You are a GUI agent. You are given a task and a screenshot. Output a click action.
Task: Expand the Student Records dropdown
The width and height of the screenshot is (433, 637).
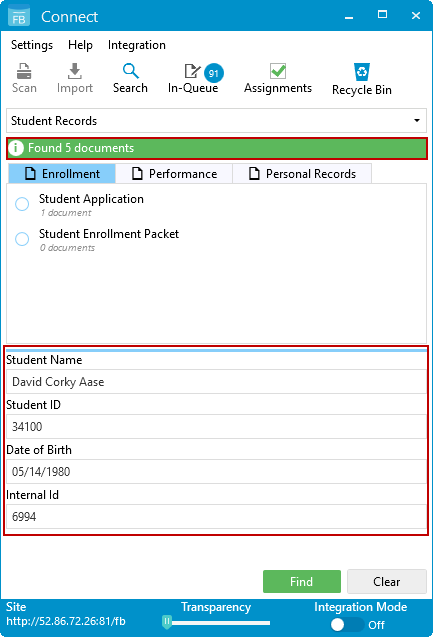tap(216, 121)
